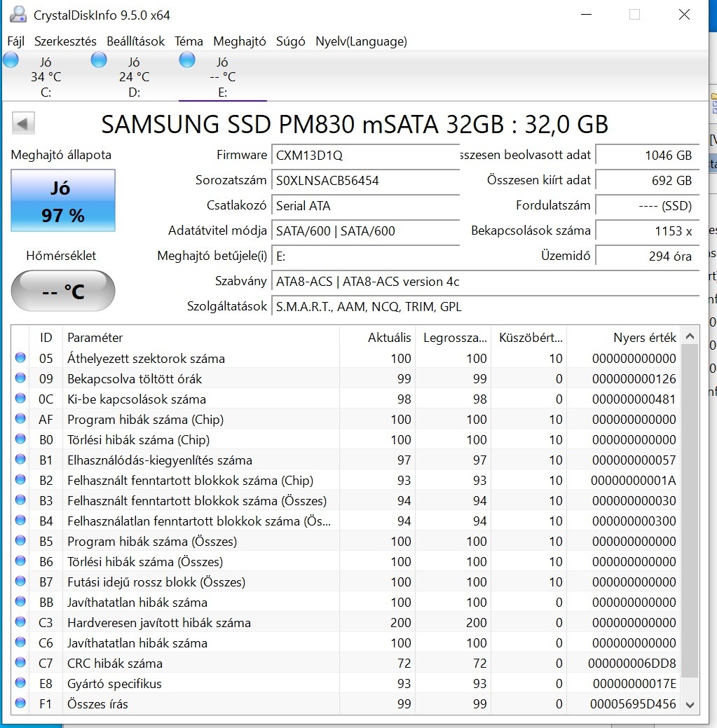Click the blue status orb of drive E:
This screenshot has width=717, height=728.
187,60
